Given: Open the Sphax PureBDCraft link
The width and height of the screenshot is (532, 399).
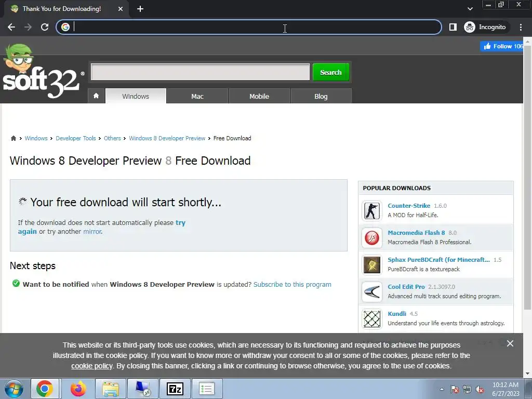Looking at the screenshot, I should (438, 260).
